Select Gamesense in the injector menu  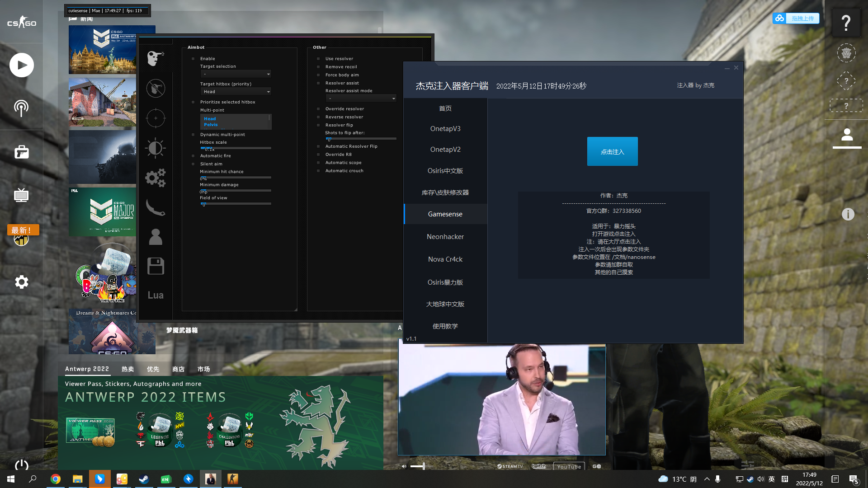click(x=445, y=214)
